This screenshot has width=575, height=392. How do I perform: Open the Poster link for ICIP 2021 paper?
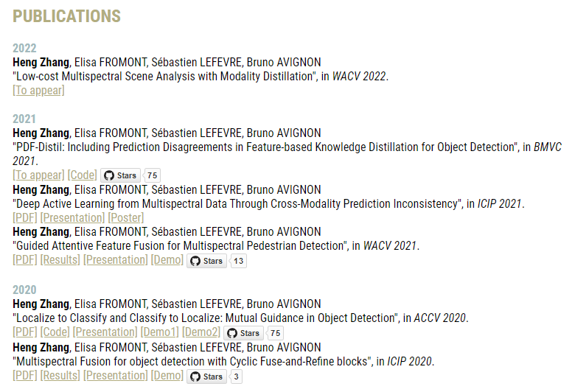pyautogui.click(x=126, y=217)
